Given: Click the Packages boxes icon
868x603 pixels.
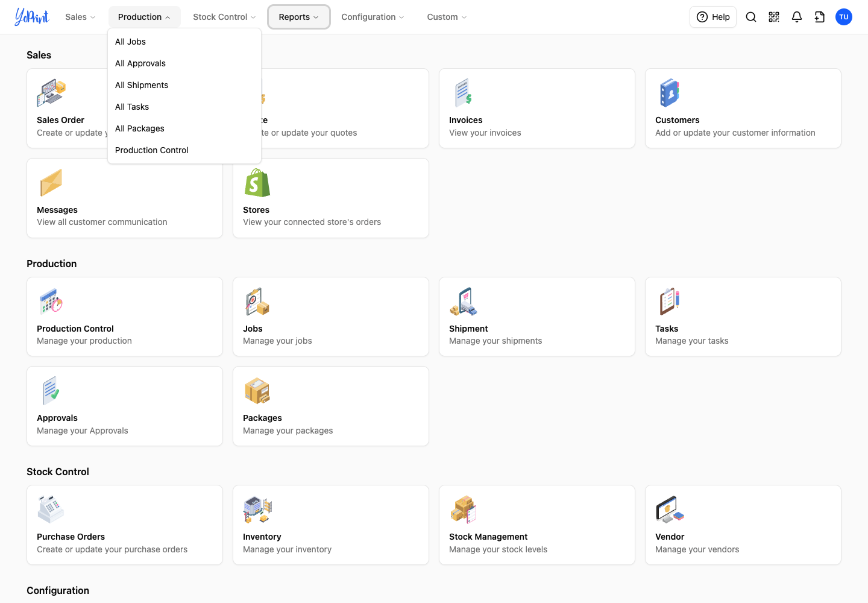Looking at the screenshot, I should click(257, 391).
